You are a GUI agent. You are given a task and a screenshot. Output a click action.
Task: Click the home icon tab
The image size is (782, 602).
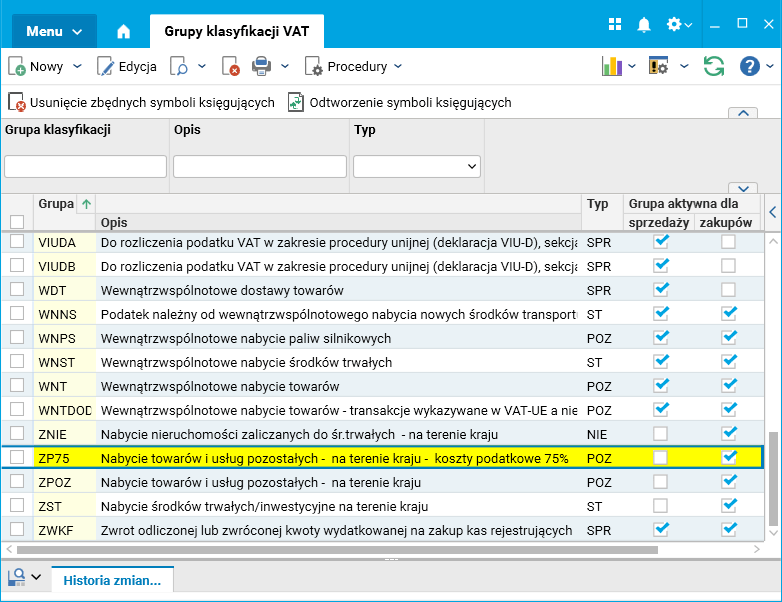pyautogui.click(x=123, y=31)
